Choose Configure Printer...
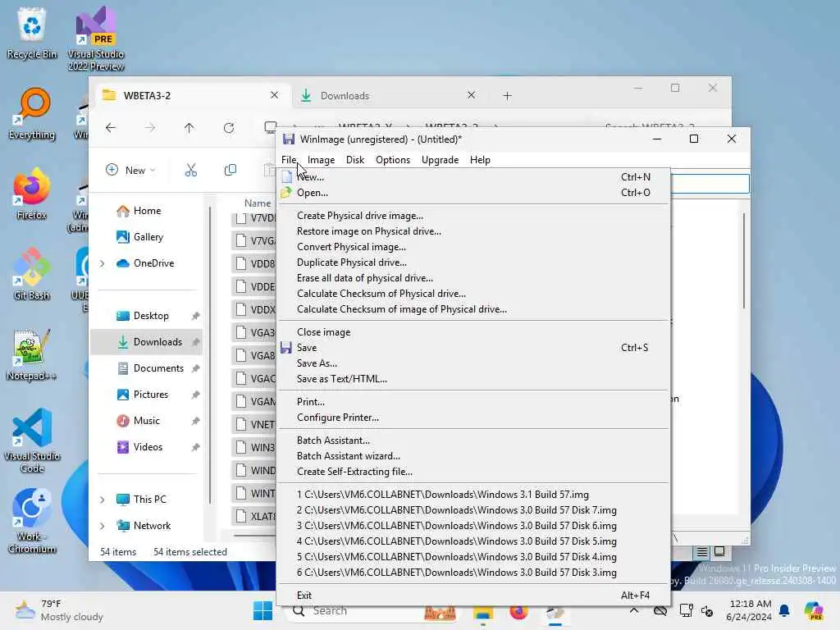The width and height of the screenshot is (840, 630). pos(473,417)
